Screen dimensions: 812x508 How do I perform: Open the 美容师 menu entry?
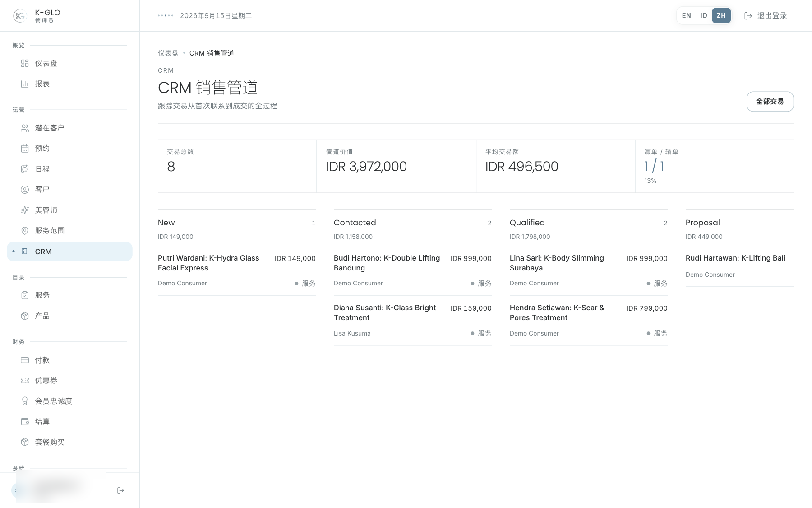(69, 210)
